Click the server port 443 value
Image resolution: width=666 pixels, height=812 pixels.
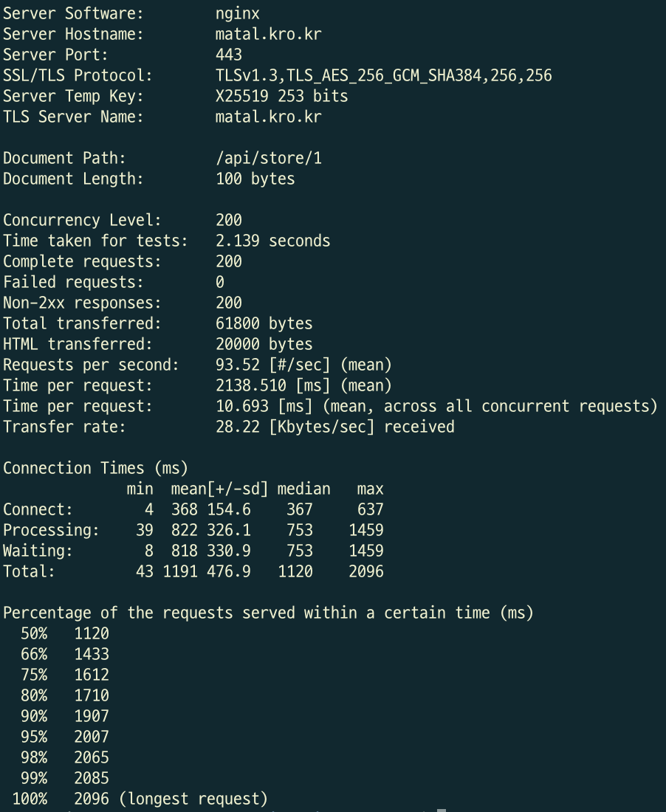pyautogui.click(x=229, y=55)
